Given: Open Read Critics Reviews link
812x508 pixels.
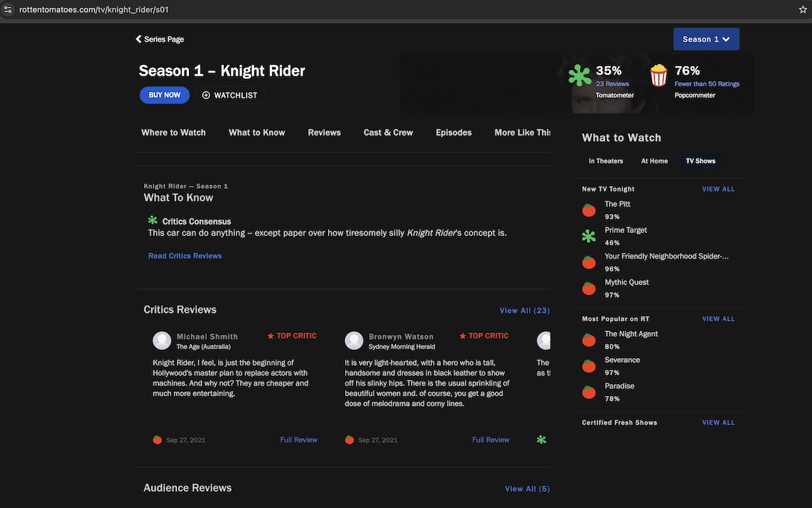Looking at the screenshot, I should (x=185, y=255).
